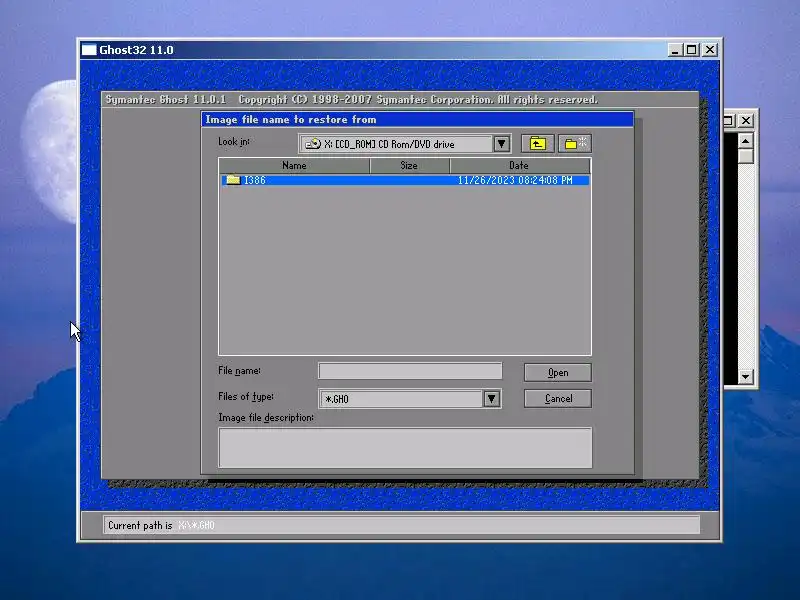Click the Open button
The width and height of the screenshot is (800, 600).
point(558,373)
